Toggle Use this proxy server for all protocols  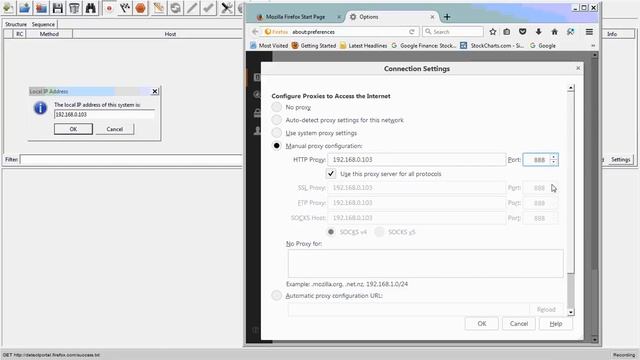point(331,173)
